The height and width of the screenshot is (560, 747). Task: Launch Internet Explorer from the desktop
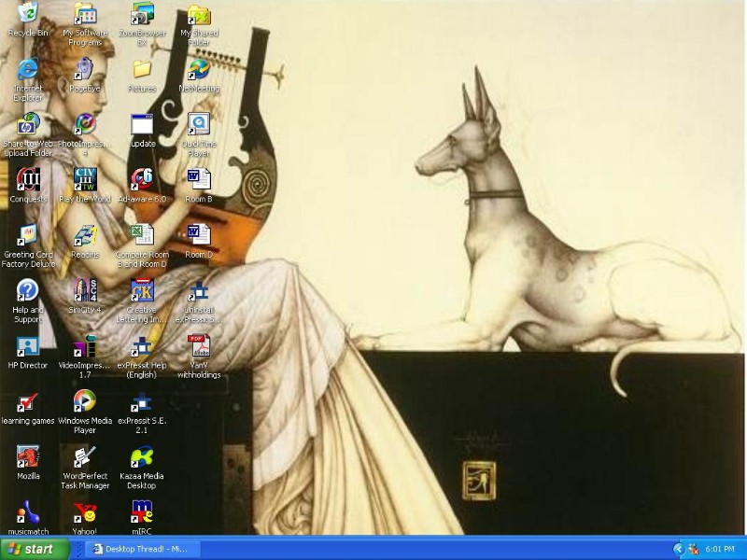[x=28, y=70]
